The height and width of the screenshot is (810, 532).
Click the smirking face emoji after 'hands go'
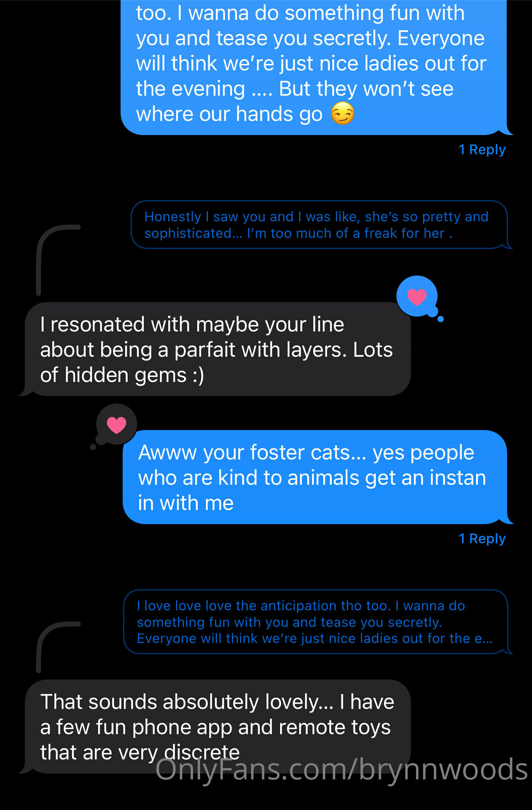tap(343, 114)
